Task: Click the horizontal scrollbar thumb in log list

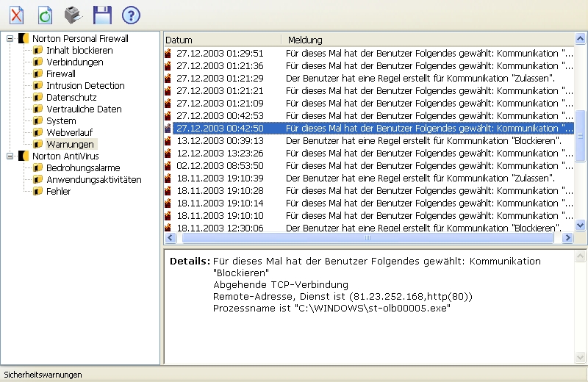Action: [x=367, y=238]
